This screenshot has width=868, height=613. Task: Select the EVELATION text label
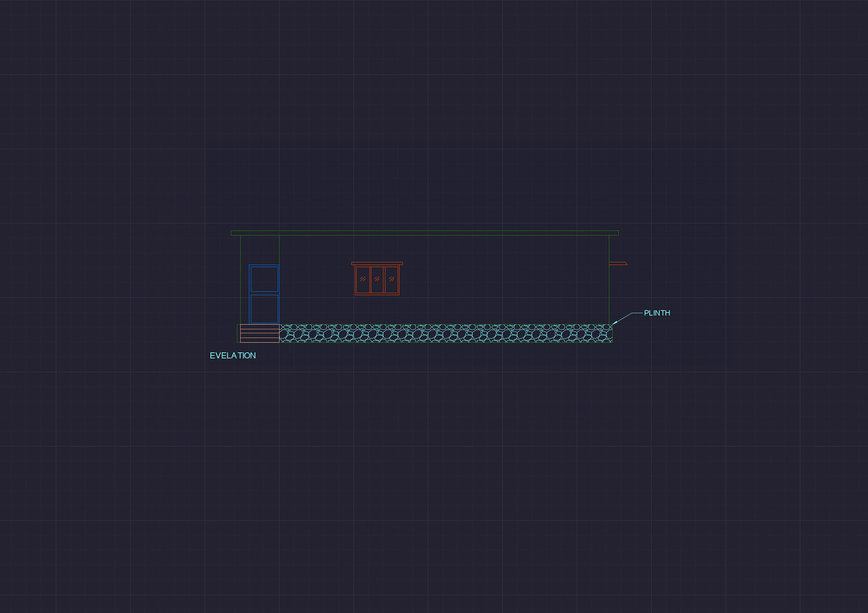(232, 356)
